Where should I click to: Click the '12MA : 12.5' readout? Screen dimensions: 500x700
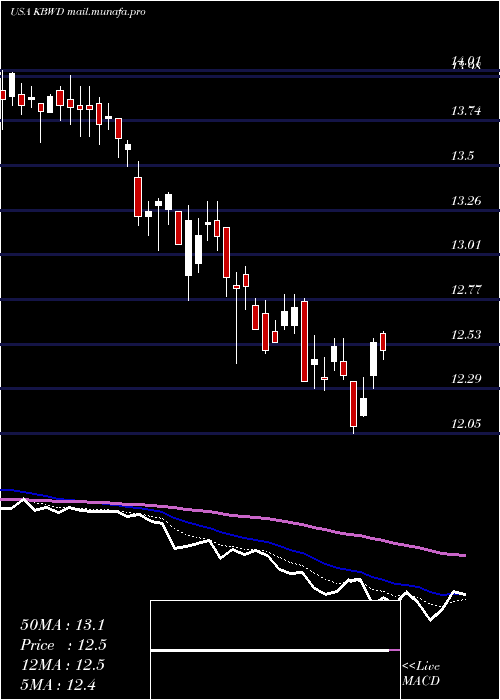click(62, 664)
